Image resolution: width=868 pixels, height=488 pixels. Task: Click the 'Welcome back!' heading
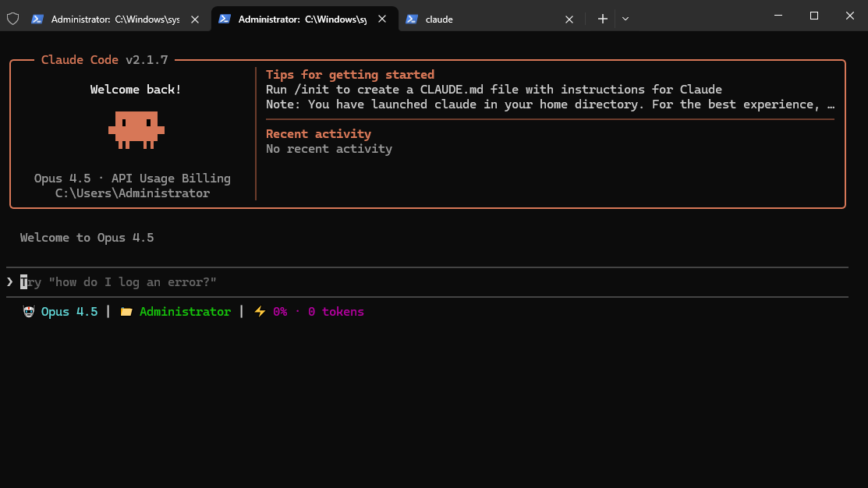coord(136,90)
